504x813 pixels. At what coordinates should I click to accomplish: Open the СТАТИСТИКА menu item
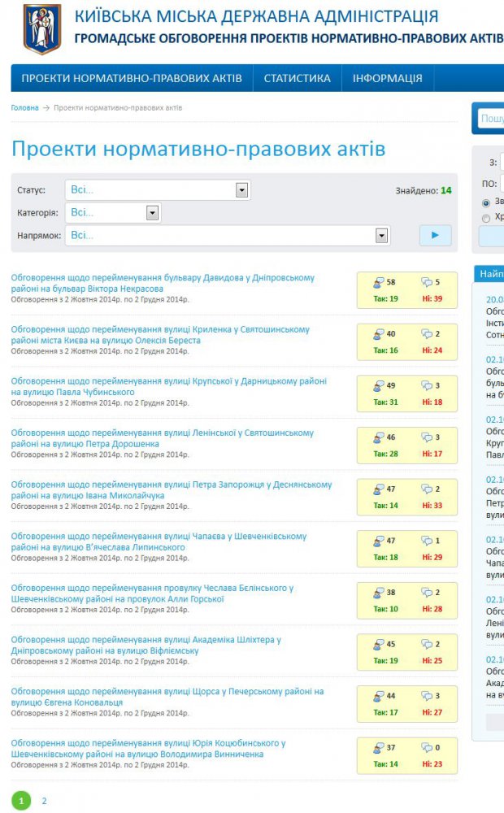(x=297, y=79)
